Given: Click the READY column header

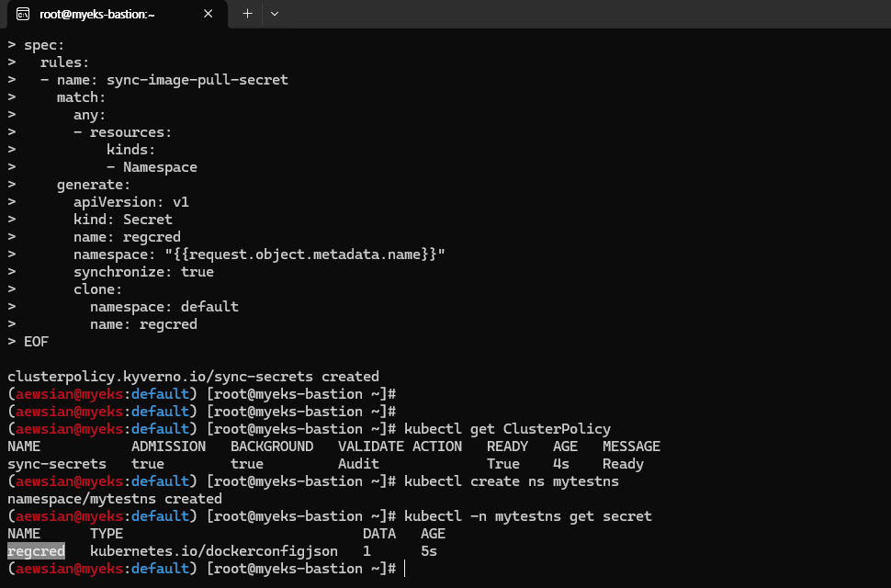Looking at the screenshot, I should (507, 447).
